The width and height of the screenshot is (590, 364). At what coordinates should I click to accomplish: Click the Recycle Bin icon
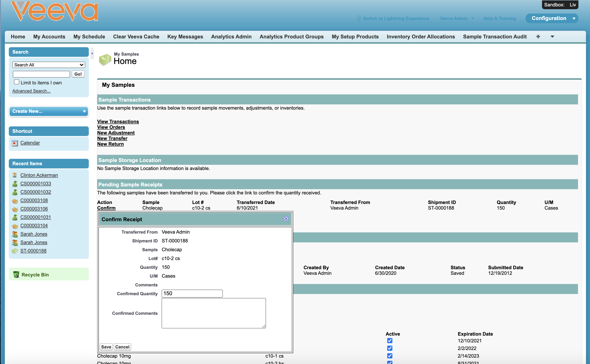pos(16,274)
